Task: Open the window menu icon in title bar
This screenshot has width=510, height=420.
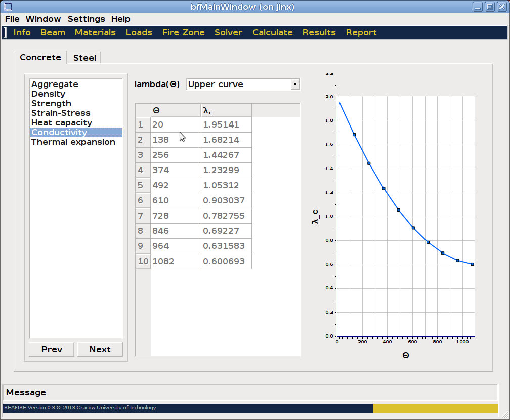Action: (x=8, y=7)
